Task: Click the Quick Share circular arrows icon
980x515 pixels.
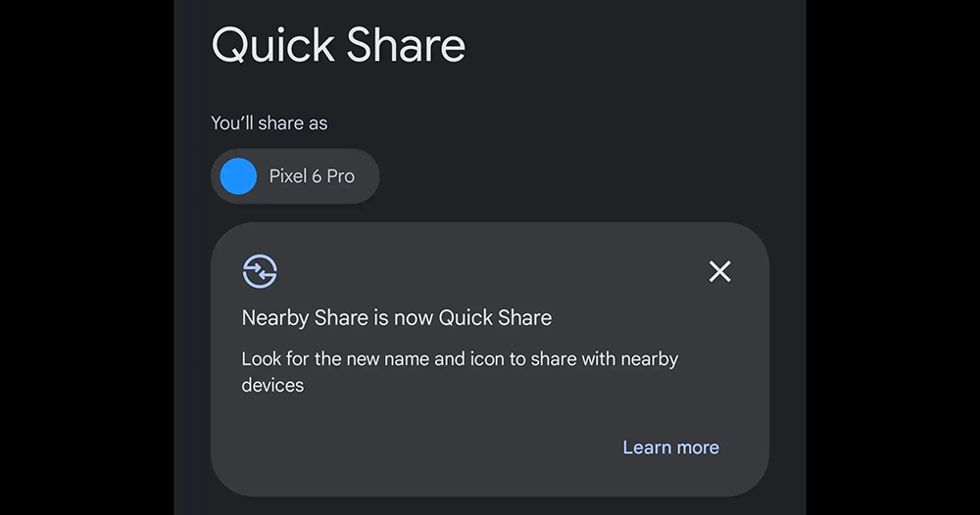Action: (260, 271)
